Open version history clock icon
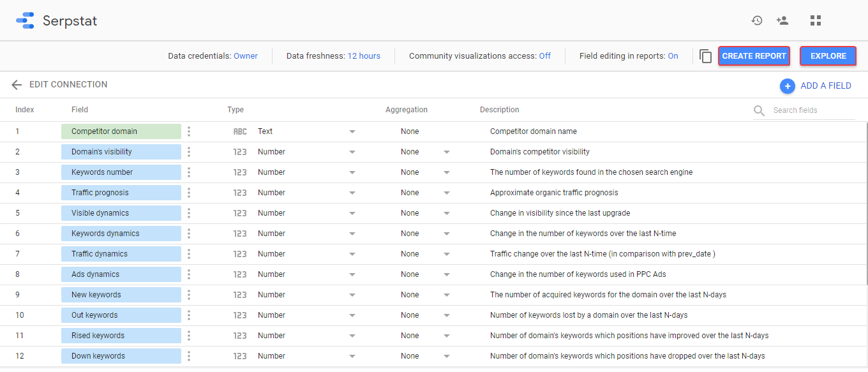This screenshot has height=372, width=868. (x=757, y=20)
